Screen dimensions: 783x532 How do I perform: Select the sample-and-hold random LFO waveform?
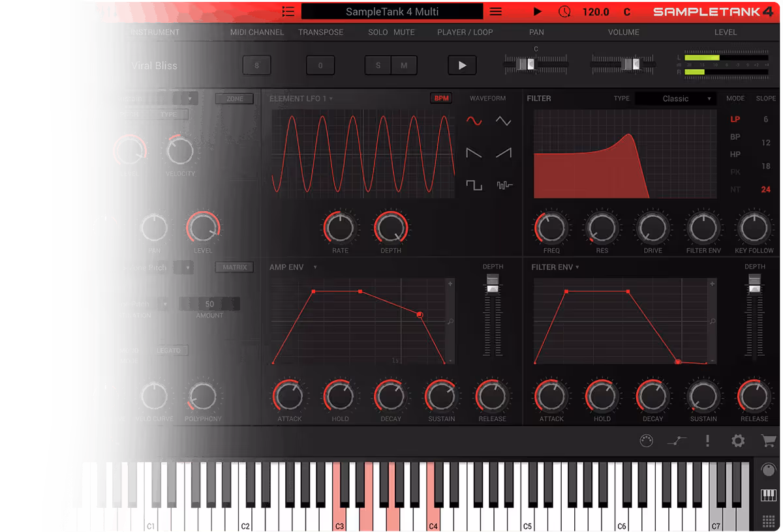pyautogui.click(x=504, y=185)
